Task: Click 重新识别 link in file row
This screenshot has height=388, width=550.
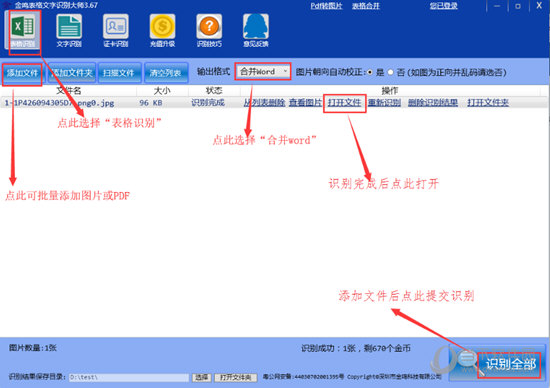Action: point(384,102)
